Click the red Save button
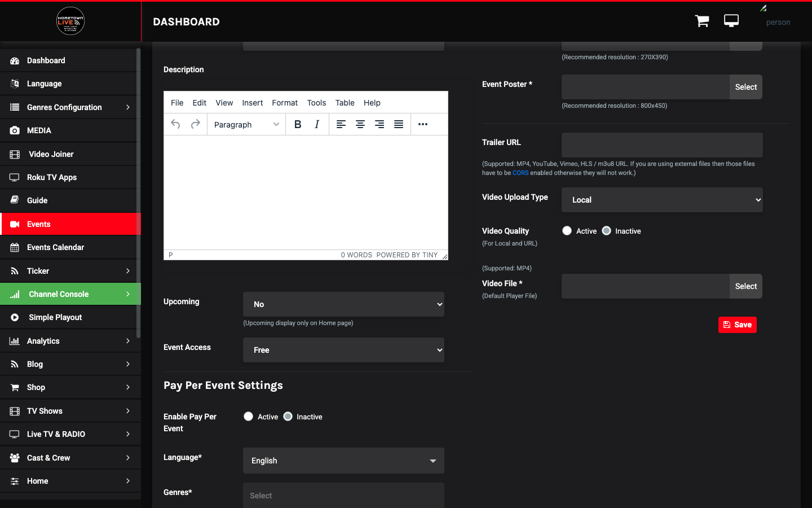 click(738, 325)
